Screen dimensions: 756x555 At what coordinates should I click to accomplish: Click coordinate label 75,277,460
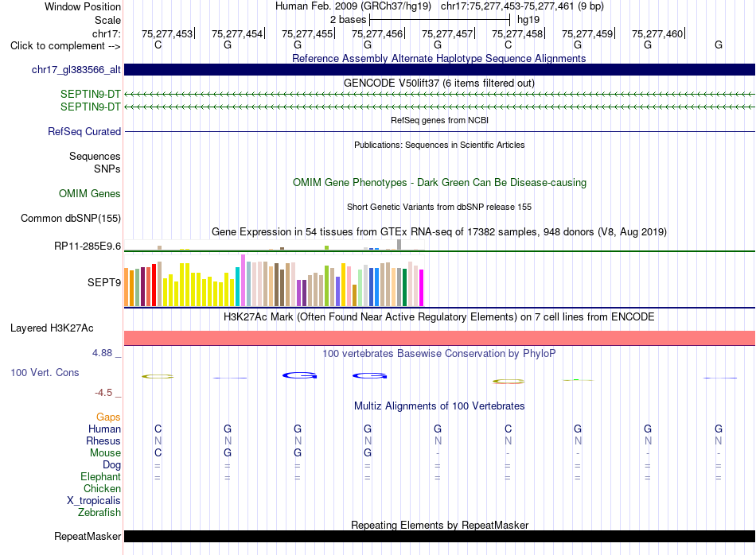(x=657, y=33)
